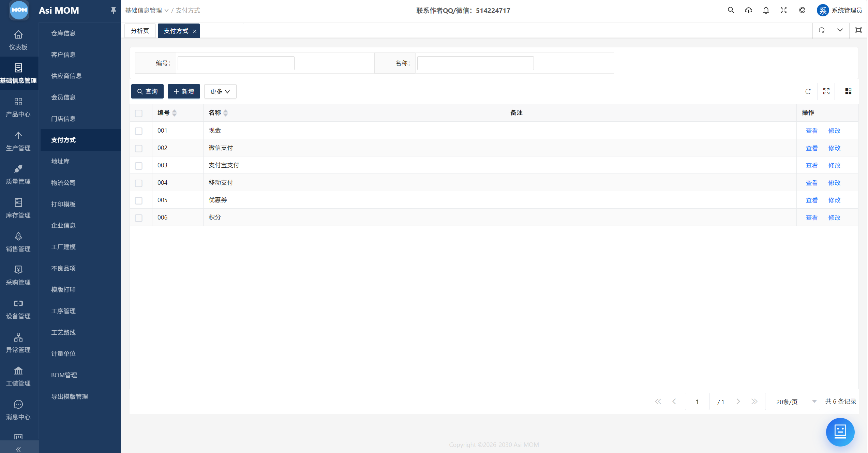Sort table by 编号 column

175,113
